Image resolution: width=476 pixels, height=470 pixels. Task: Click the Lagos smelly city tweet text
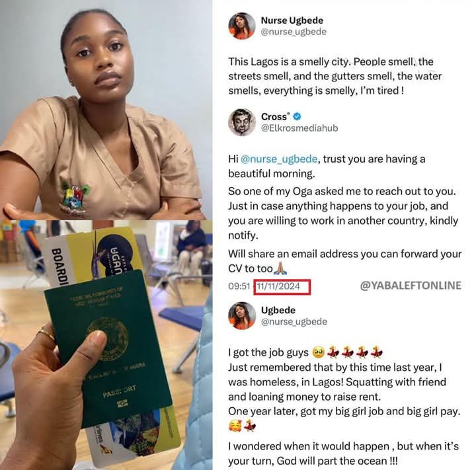click(x=335, y=76)
